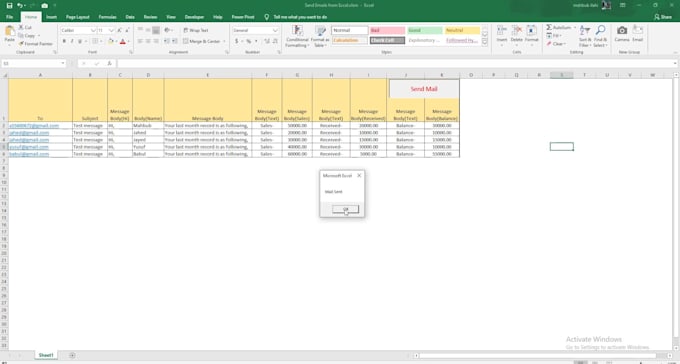Toggle Align Right

pos(156,41)
